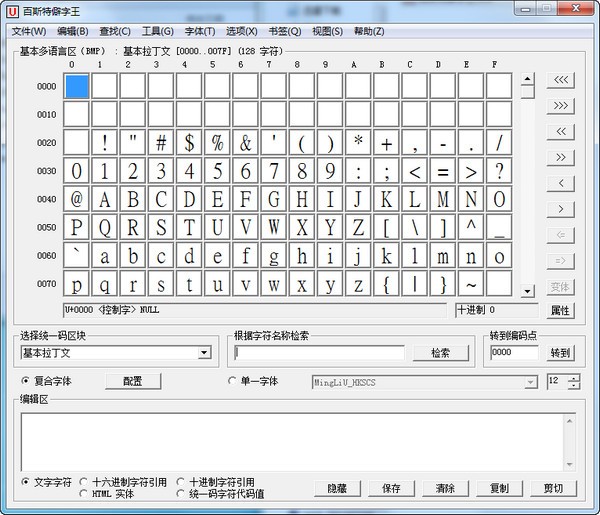Image resolution: width=600 pixels, height=515 pixels.
Task: Open the 视图(S) menu
Action: (328, 31)
